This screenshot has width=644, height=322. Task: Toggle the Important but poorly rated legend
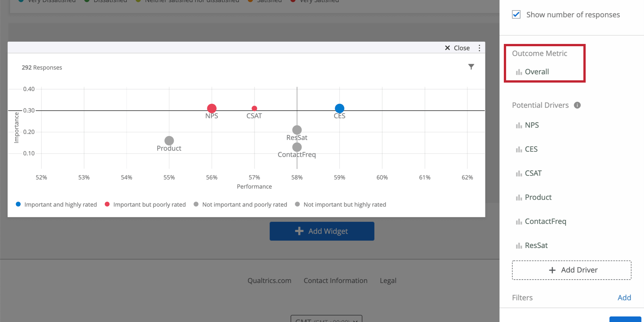tap(145, 205)
